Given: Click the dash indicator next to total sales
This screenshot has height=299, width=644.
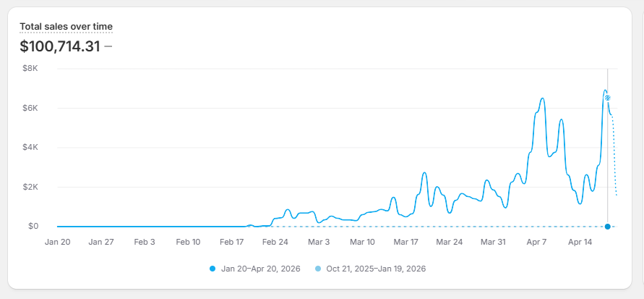Looking at the screenshot, I should pos(108,46).
